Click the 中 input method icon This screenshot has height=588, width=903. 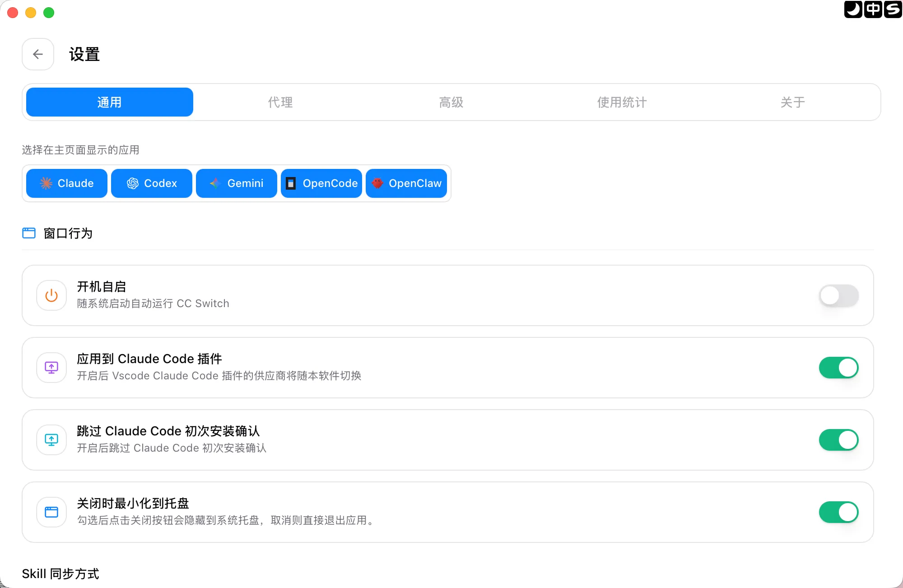[873, 9]
